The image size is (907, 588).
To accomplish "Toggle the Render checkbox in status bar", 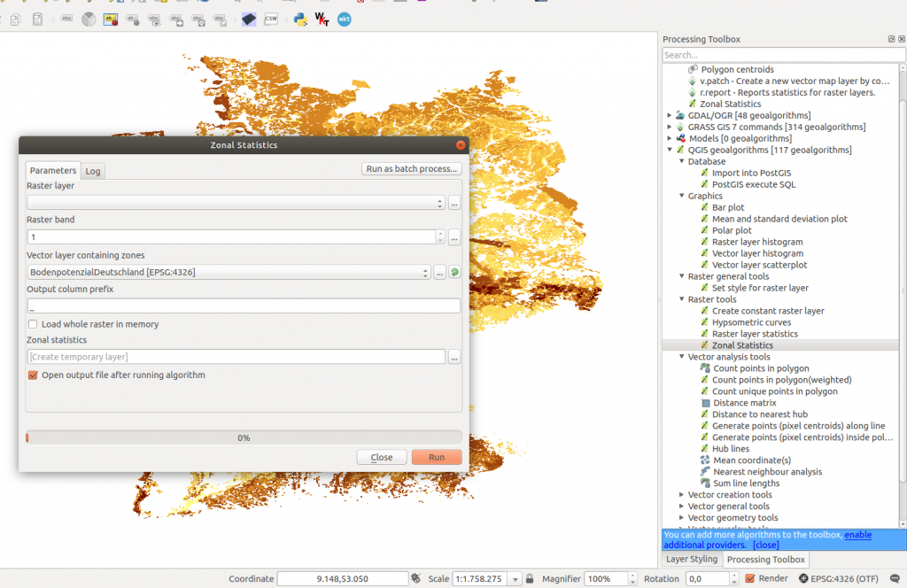I will tap(750, 578).
